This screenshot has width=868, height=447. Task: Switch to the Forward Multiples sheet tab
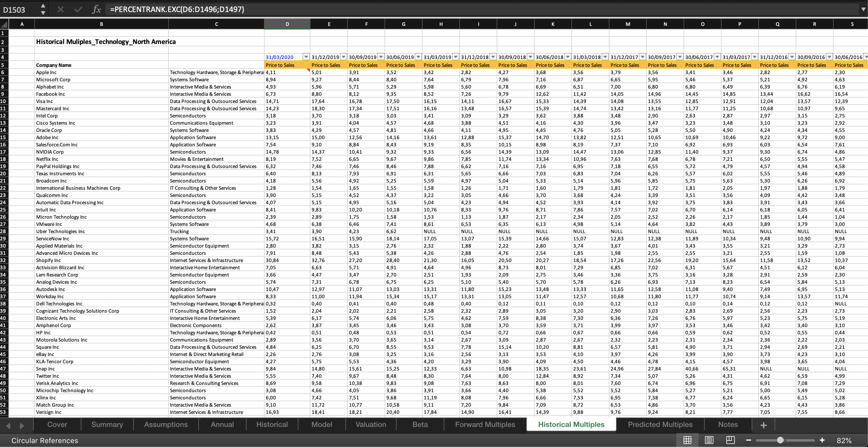tap(485, 424)
